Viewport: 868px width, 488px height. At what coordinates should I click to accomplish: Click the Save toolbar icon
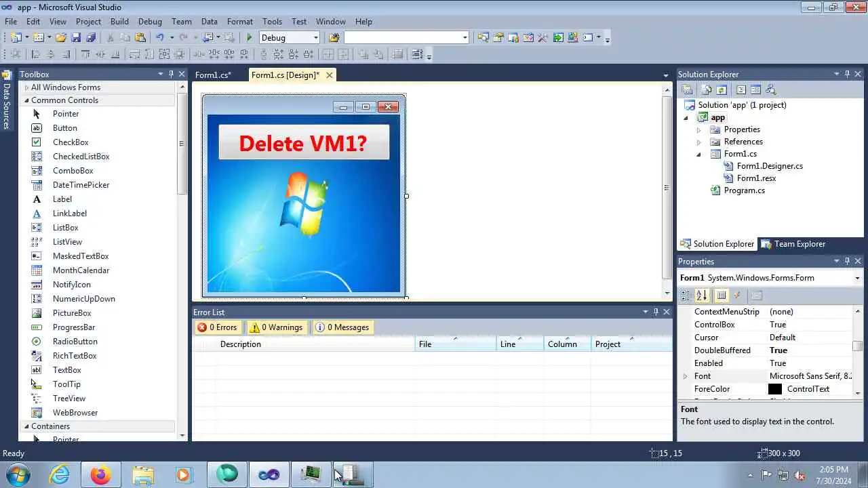[x=76, y=38]
